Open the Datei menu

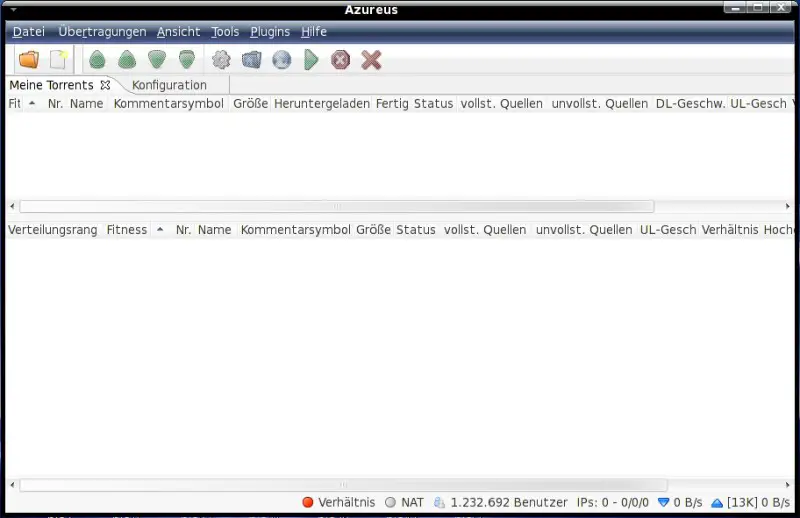[x=29, y=32]
